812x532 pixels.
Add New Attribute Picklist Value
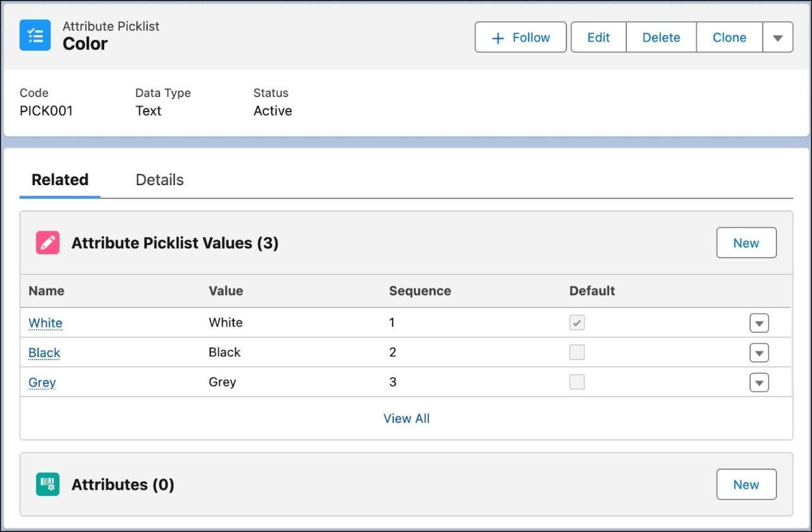pyautogui.click(x=746, y=243)
